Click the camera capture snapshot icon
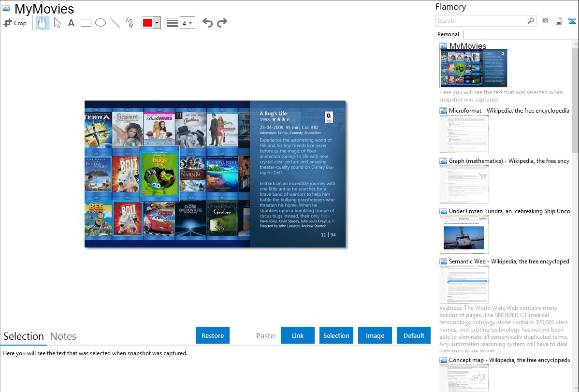This screenshot has height=392, width=579. pos(545,21)
